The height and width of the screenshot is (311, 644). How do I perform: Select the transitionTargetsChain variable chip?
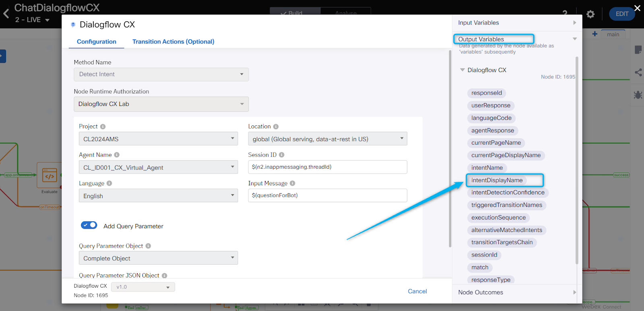click(x=502, y=243)
